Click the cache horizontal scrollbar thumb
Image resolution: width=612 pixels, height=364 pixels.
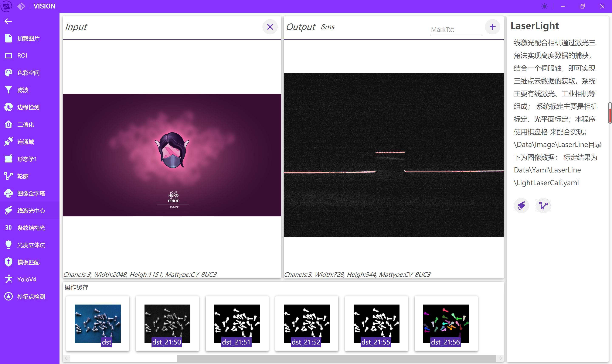[x=336, y=358]
